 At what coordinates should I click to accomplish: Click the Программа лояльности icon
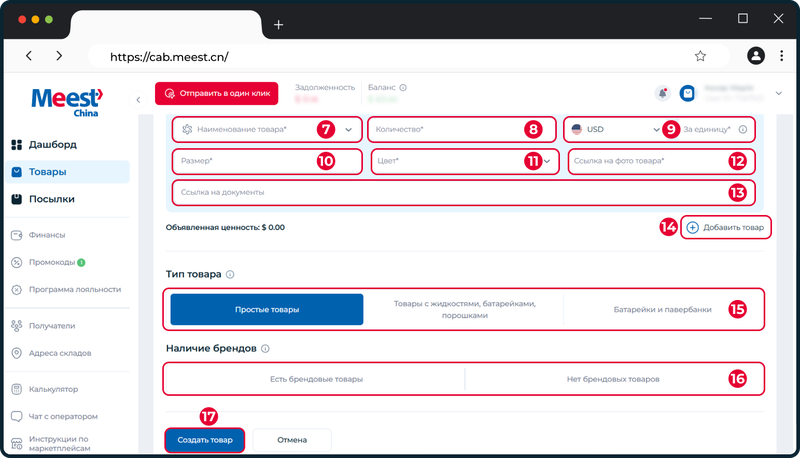coord(17,290)
